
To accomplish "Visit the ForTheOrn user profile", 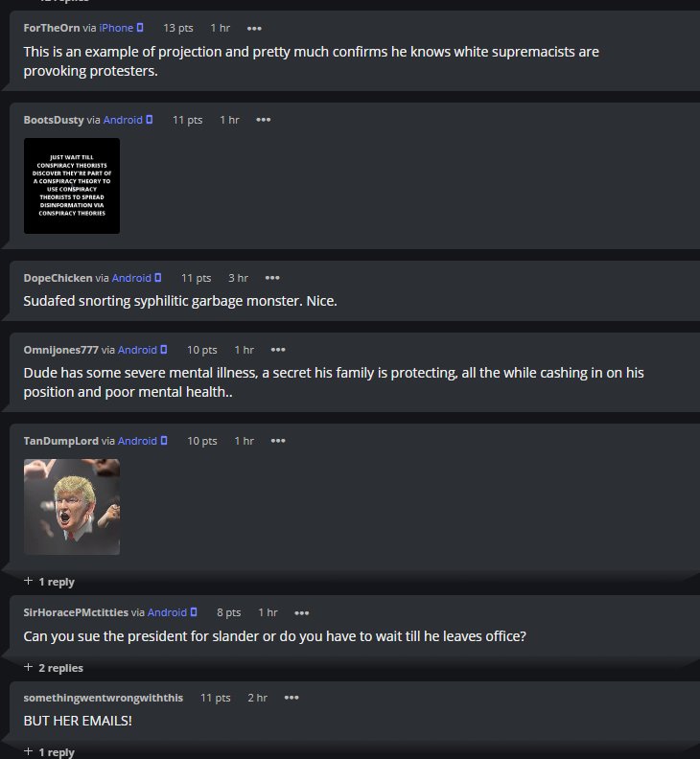I will point(52,28).
